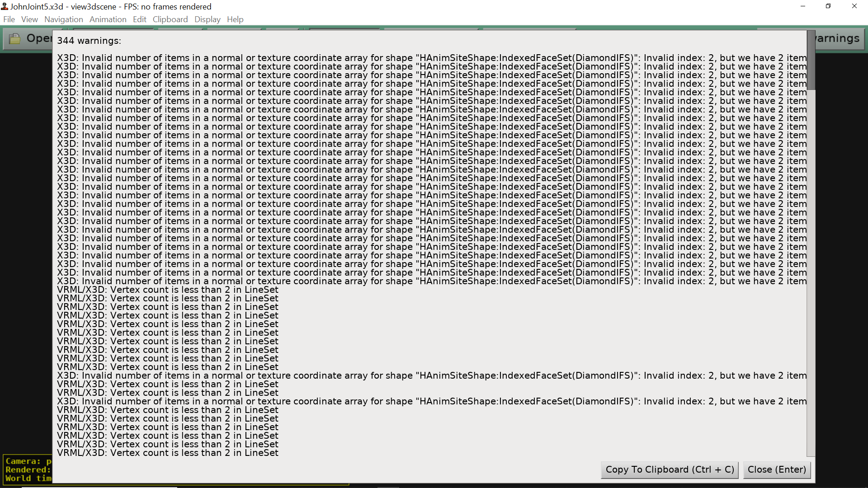Click the Camera status text panel
Image resolution: width=868 pixels, height=488 pixels.
coord(27,470)
